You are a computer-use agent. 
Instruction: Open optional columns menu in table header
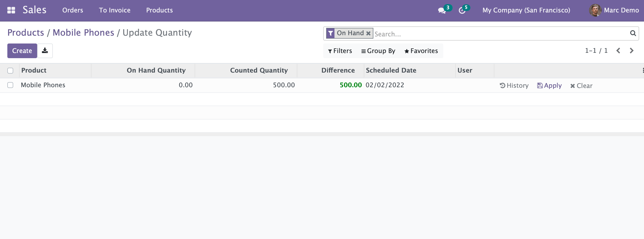[642, 70]
